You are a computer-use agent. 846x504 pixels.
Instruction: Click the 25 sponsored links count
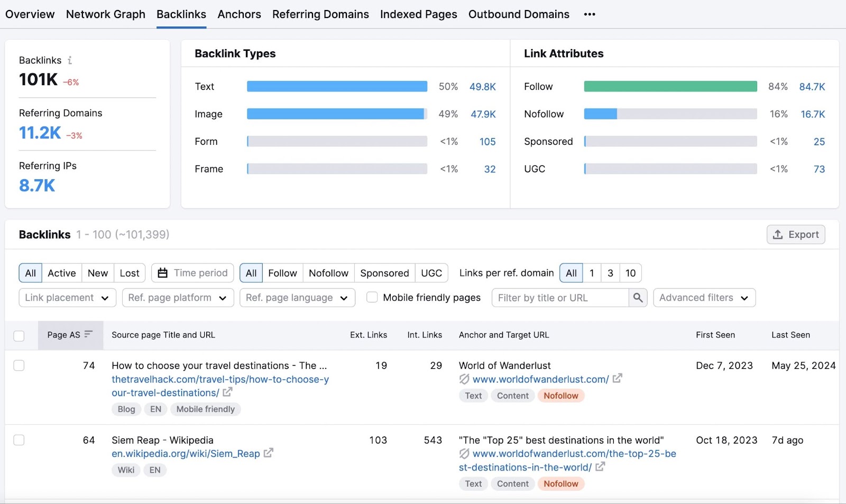click(x=819, y=142)
